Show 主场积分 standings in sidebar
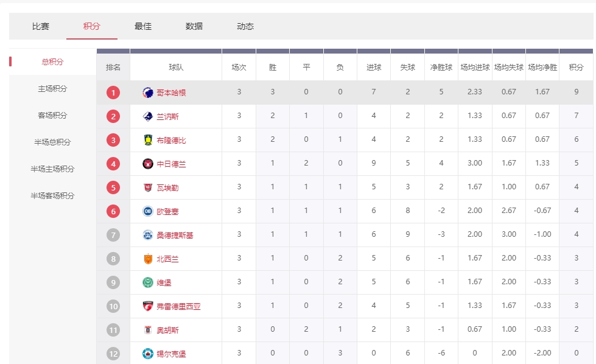Viewport: 596px width, 364px height. point(52,89)
